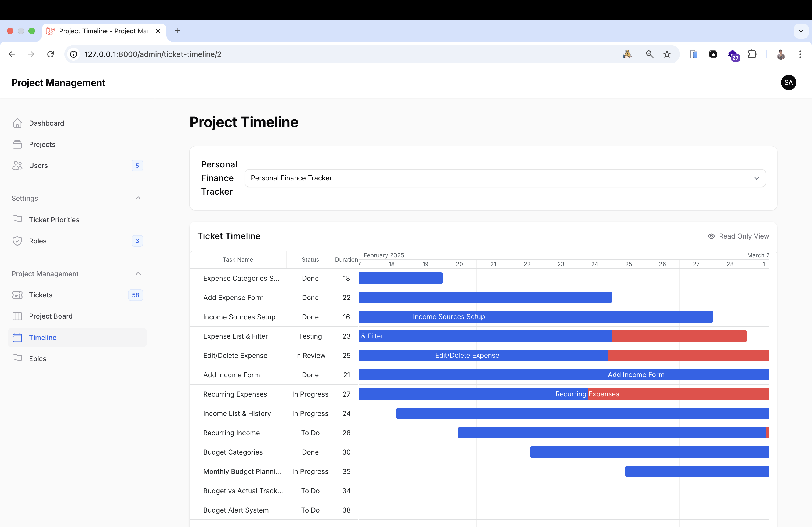Click the Dashboard home icon
812x527 pixels.
[17, 123]
